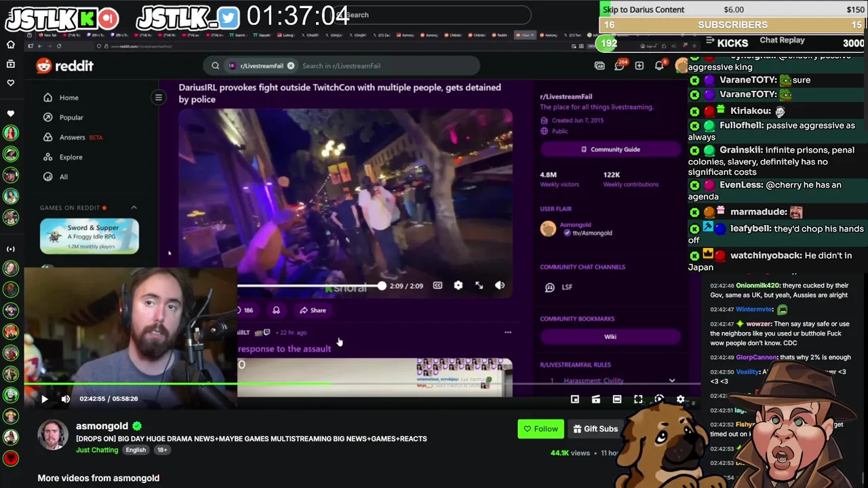Click browser reload icon

tap(59, 46)
